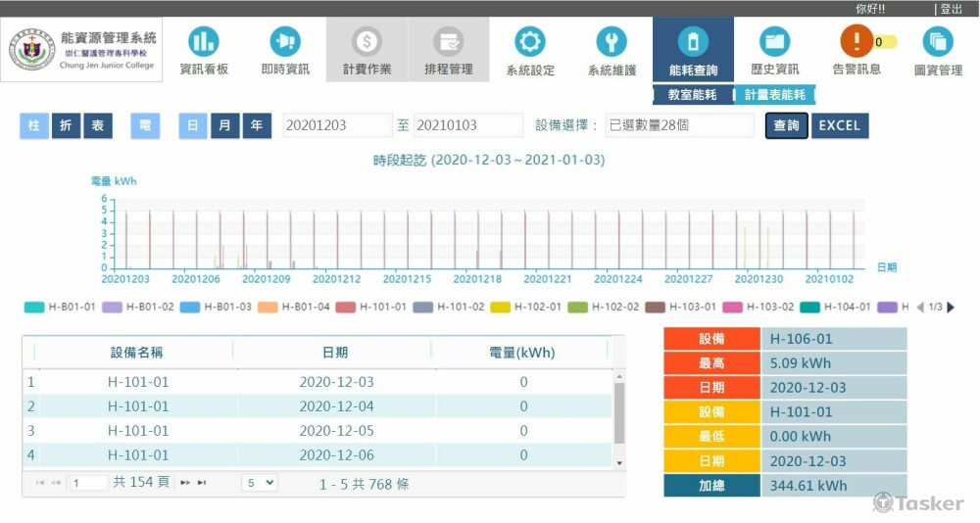980x523 pixels.
Task: Switch to 折 line chart view
Action: (66, 125)
